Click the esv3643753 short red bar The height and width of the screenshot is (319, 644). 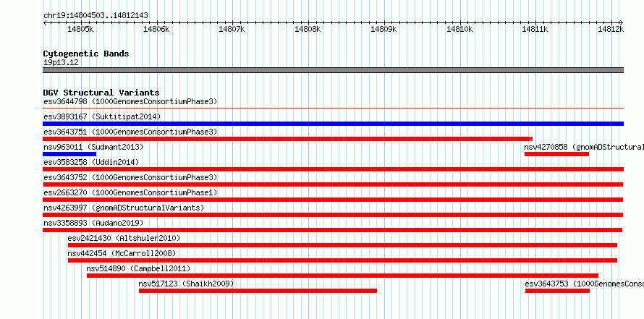[557, 291]
